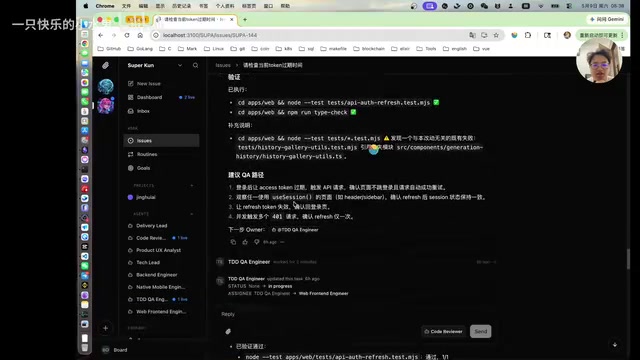
Task: Open Chrome extensions puzzle icon
Action: coord(528,36)
